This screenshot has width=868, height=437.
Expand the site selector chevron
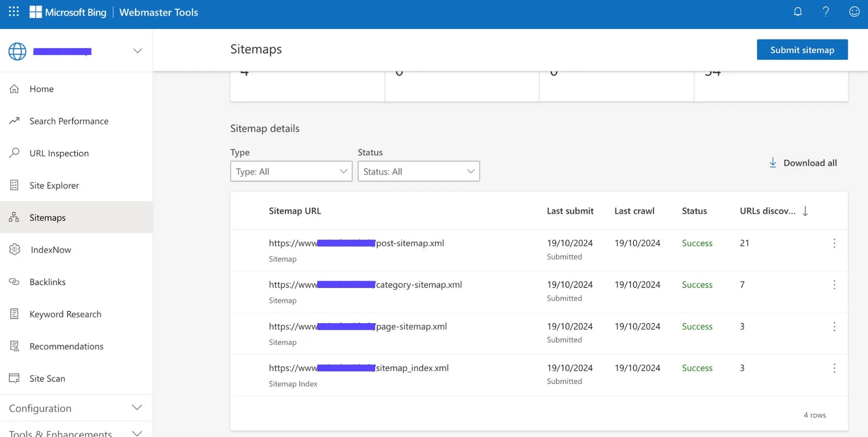click(137, 51)
